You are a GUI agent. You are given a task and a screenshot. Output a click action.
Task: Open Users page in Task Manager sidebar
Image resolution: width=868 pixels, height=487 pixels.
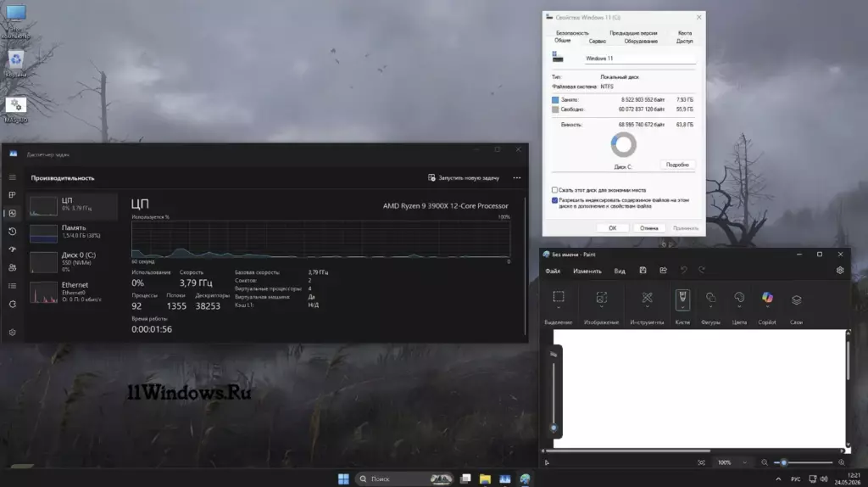pyautogui.click(x=12, y=267)
